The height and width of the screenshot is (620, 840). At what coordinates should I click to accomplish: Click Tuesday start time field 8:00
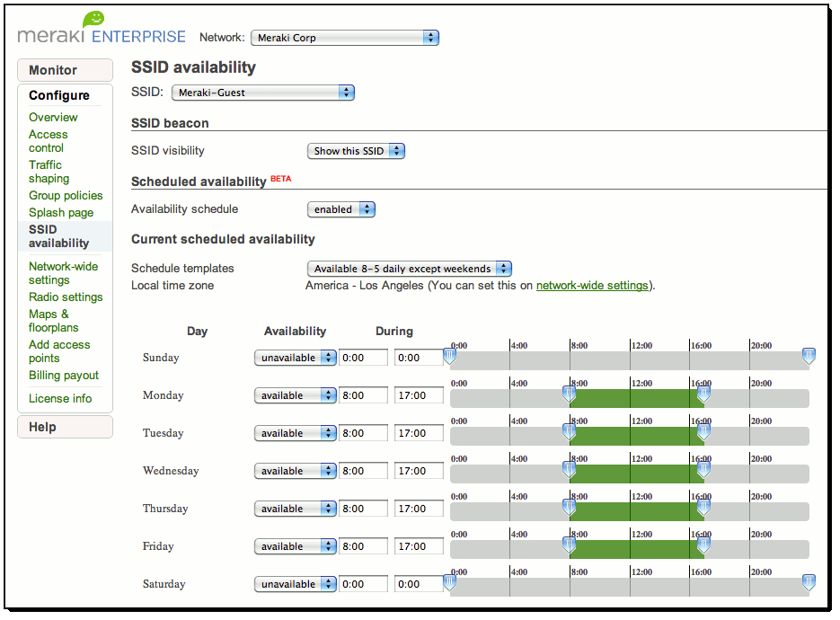pyautogui.click(x=363, y=433)
